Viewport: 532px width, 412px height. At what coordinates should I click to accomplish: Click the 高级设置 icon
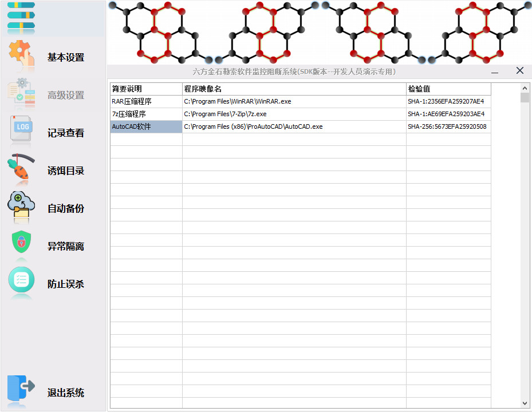coord(21,93)
